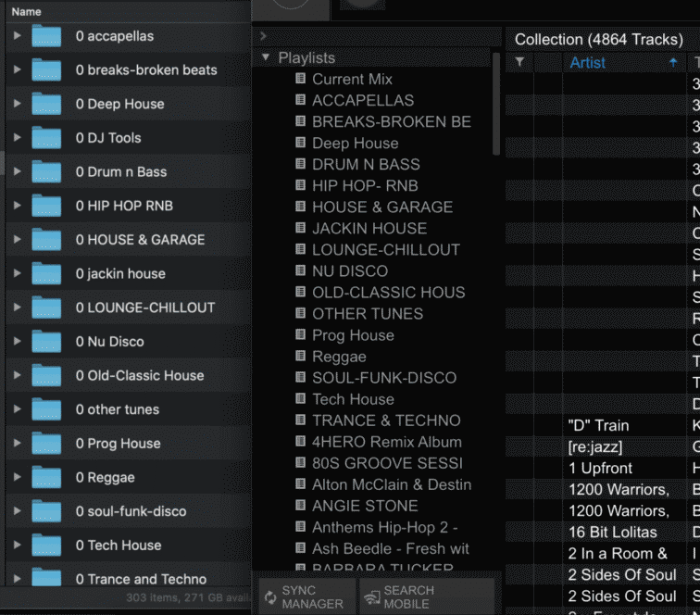Viewport: 700px width, 615px height.
Task: Expand the '0 accapellas' folder disclosure triangle
Action: [17, 36]
